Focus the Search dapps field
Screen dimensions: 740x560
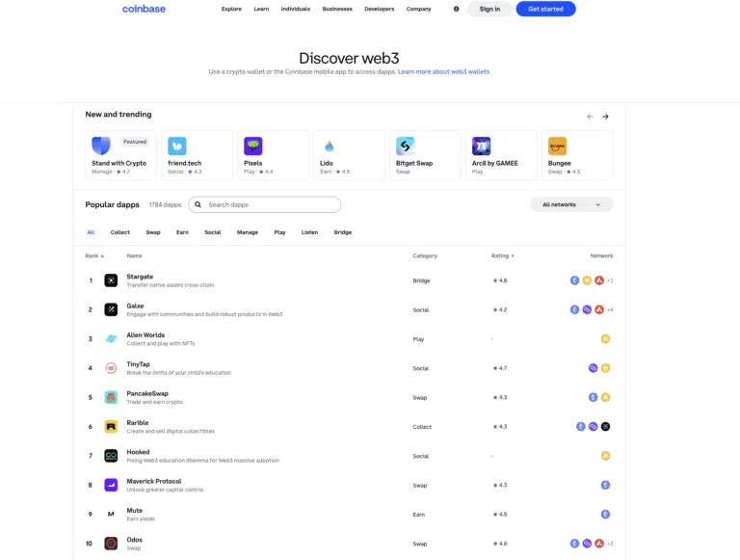pos(265,204)
